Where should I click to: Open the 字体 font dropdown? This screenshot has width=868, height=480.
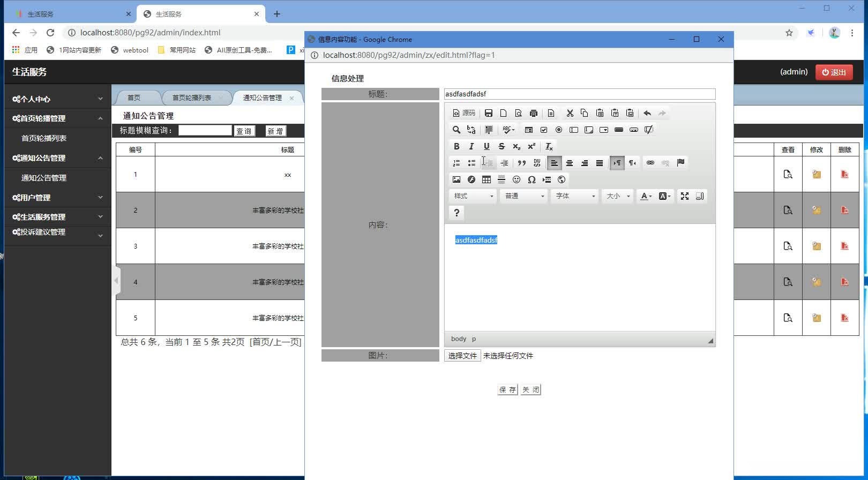(x=574, y=196)
